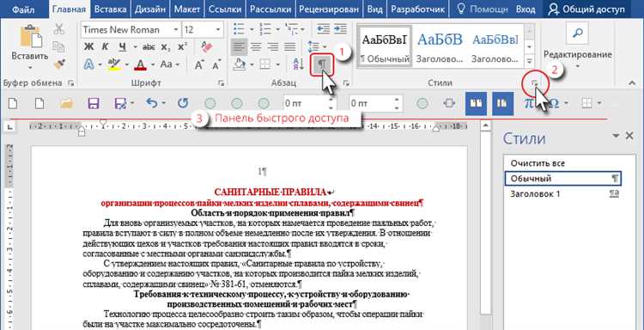Expand the font color arrow

(x=152, y=64)
